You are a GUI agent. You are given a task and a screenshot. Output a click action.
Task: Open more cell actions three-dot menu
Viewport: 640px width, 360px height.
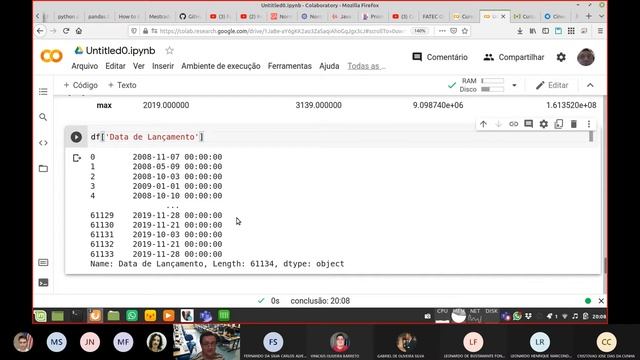pyautogui.click(x=589, y=124)
